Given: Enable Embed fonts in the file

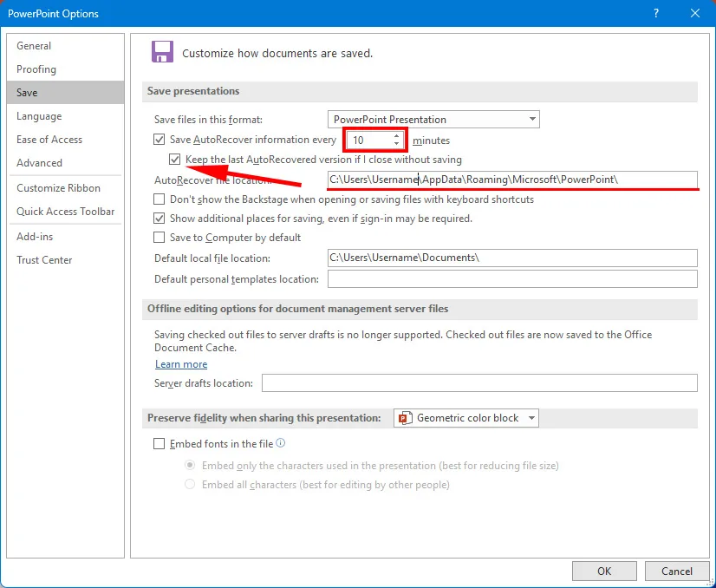Looking at the screenshot, I should [x=159, y=444].
